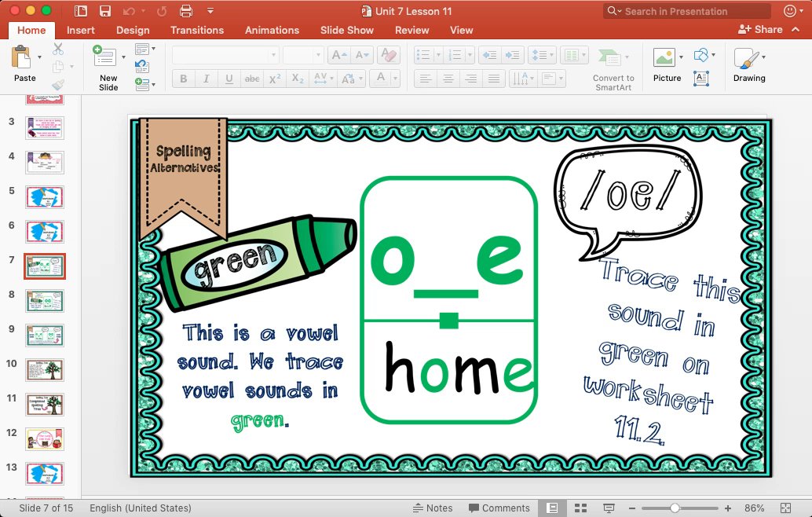812x517 pixels.
Task: Click the Copy icon
Action: tap(59, 66)
